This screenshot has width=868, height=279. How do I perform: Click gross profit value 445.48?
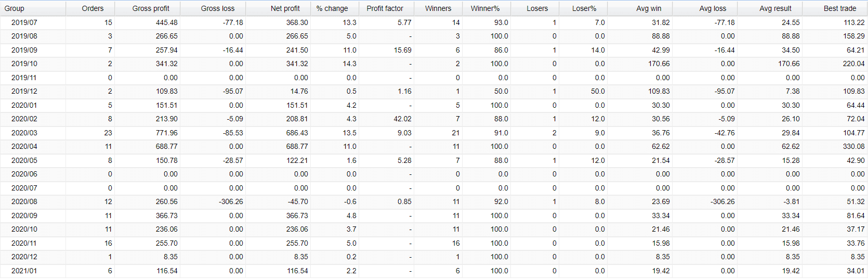click(x=167, y=22)
